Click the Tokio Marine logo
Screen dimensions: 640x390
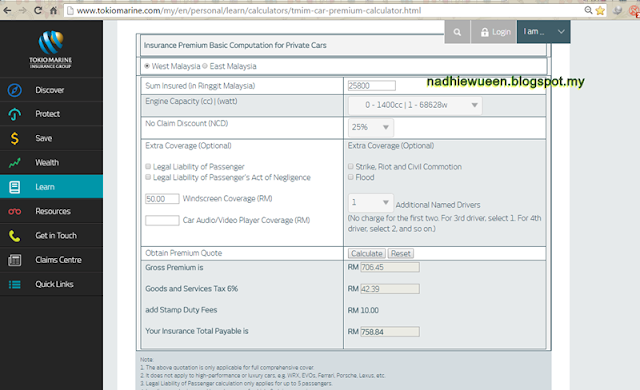[51, 49]
